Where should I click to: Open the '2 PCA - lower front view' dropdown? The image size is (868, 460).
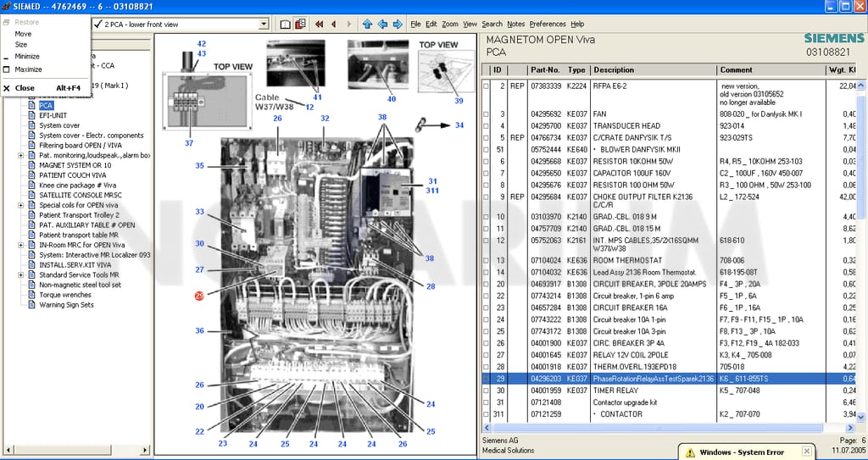tap(264, 25)
